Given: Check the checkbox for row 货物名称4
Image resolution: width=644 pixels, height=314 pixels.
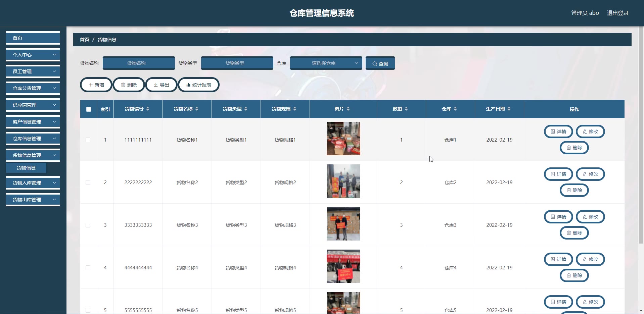Looking at the screenshot, I should tap(88, 268).
